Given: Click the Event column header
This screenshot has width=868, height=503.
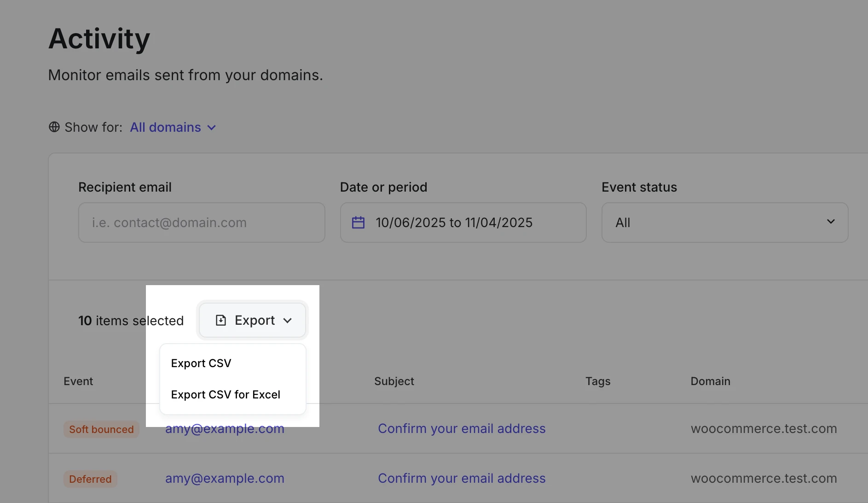Looking at the screenshot, I should pos(78,381).
